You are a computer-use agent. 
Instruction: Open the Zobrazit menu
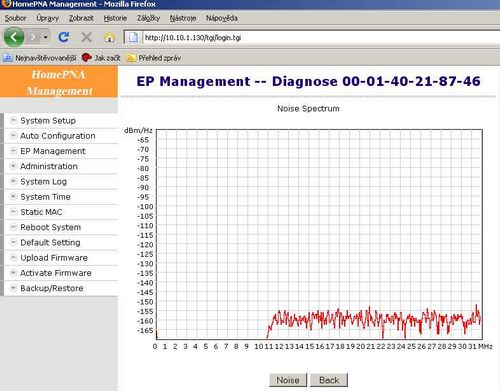click(81, 18)
